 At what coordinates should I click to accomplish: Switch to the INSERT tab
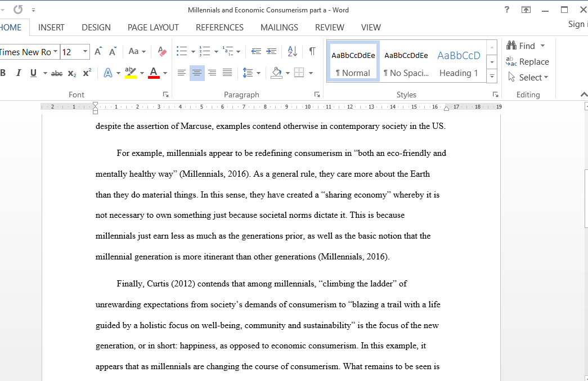click(x=51, y=28)
